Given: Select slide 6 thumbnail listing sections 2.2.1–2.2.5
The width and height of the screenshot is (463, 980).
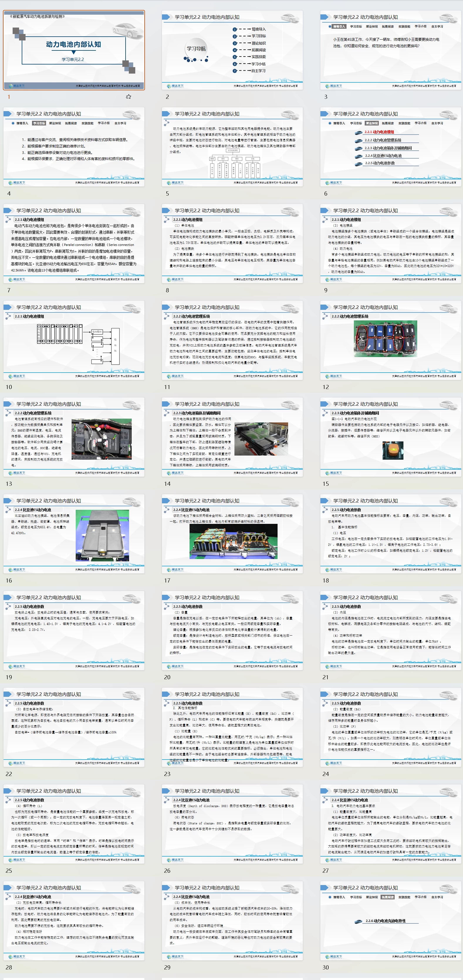Looking at the screenshot, I should (x=391, y=147).
